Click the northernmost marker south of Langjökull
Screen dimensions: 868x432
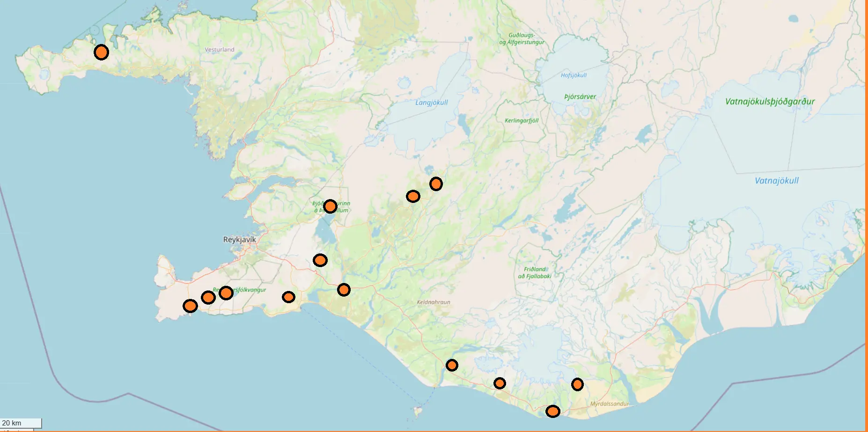[436, 184]
